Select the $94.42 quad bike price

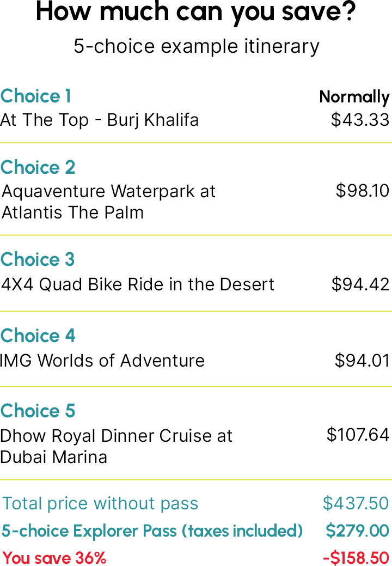click(360, 284)
